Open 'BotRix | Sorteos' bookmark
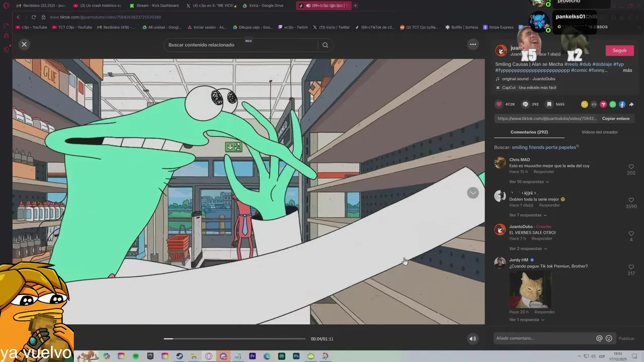The height and width of the screenshot is (362, 644). (461, 27)
